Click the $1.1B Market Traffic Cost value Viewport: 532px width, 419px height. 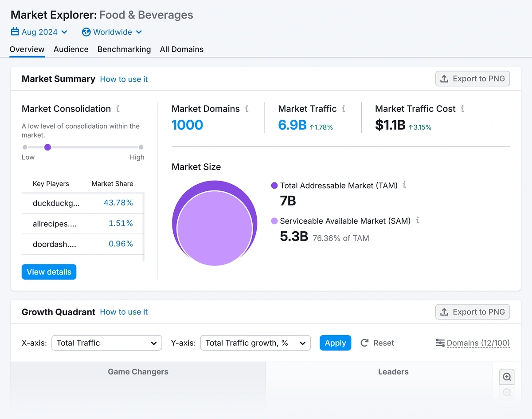coord(390,125)
